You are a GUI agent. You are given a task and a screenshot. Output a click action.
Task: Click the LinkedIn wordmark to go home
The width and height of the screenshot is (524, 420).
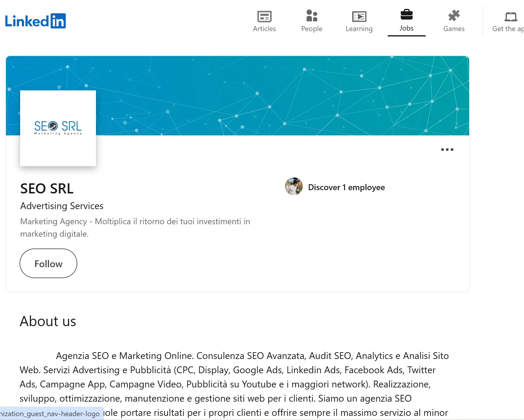(x=26, y=21)
